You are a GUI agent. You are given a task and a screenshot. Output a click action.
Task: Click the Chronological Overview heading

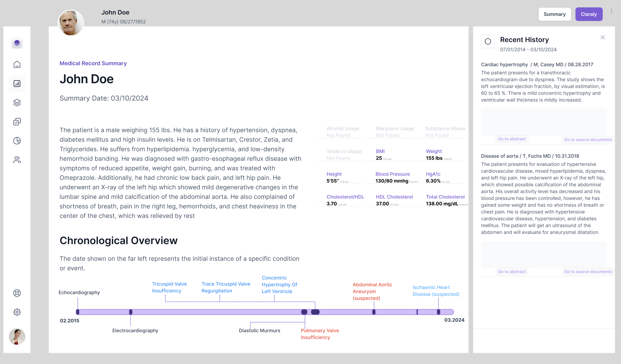[119, 241]
